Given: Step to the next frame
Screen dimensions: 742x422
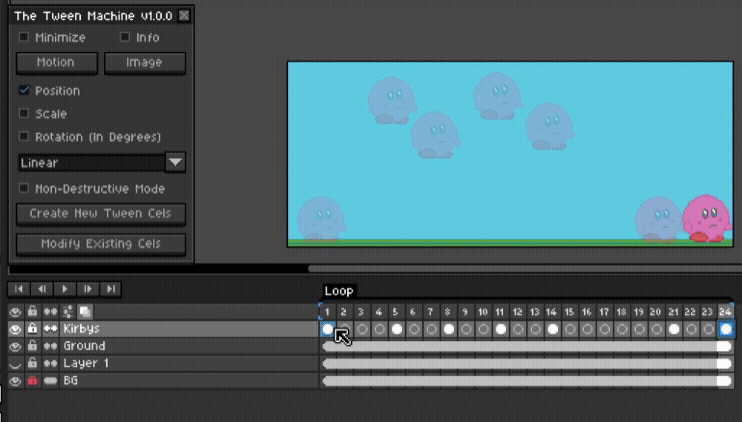Looking at the screenshot, I should (88, 289).
